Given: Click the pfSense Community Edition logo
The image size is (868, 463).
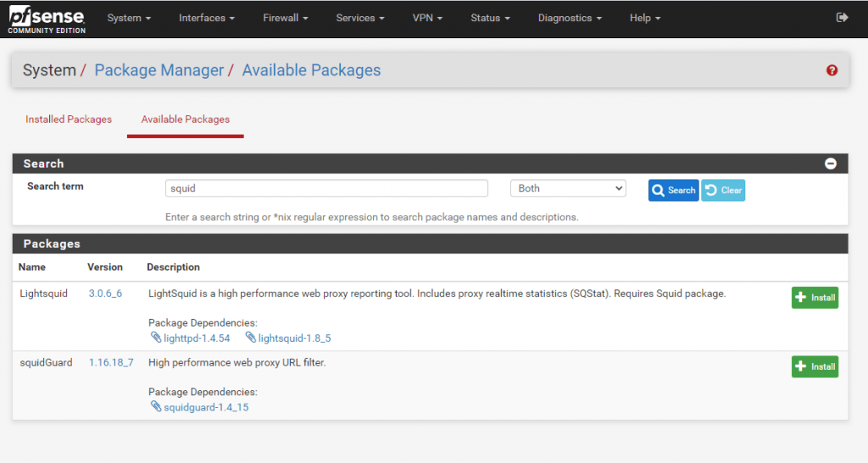Looking at the screenshot, I should tap(47, 19).
